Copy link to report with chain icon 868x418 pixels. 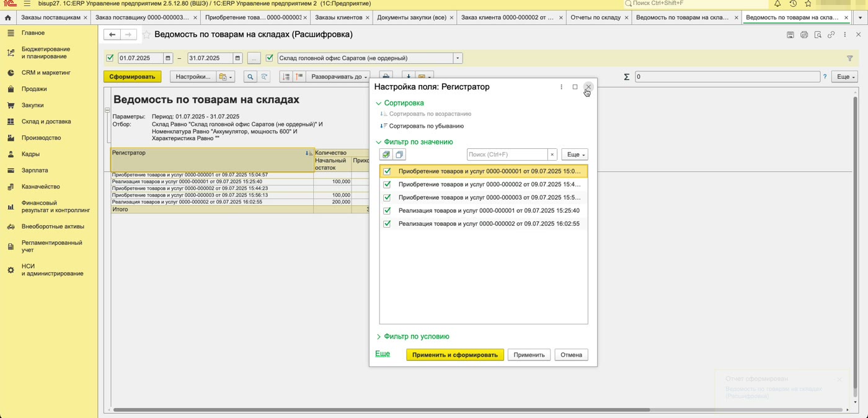click(x=831, y=35)
